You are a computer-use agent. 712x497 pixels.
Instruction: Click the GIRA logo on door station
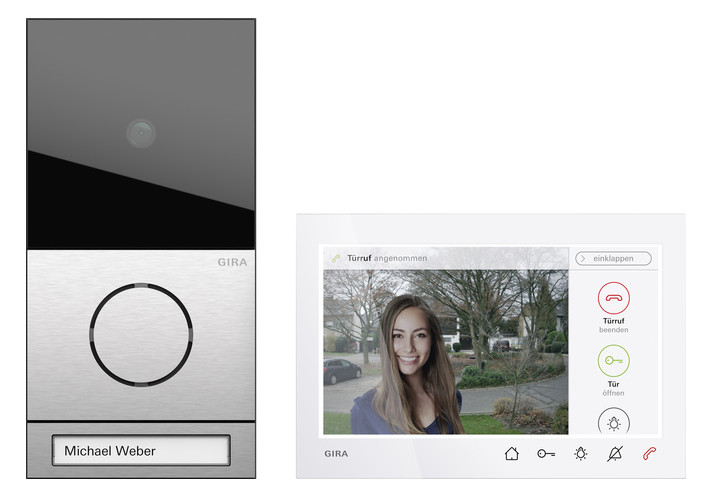click(232, 263)
